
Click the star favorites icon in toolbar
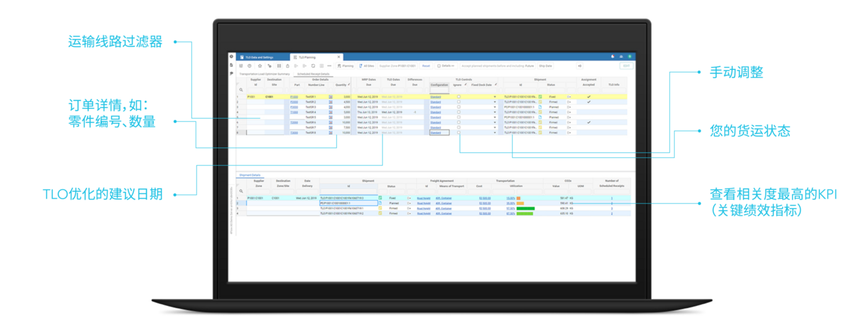[259, 66]
